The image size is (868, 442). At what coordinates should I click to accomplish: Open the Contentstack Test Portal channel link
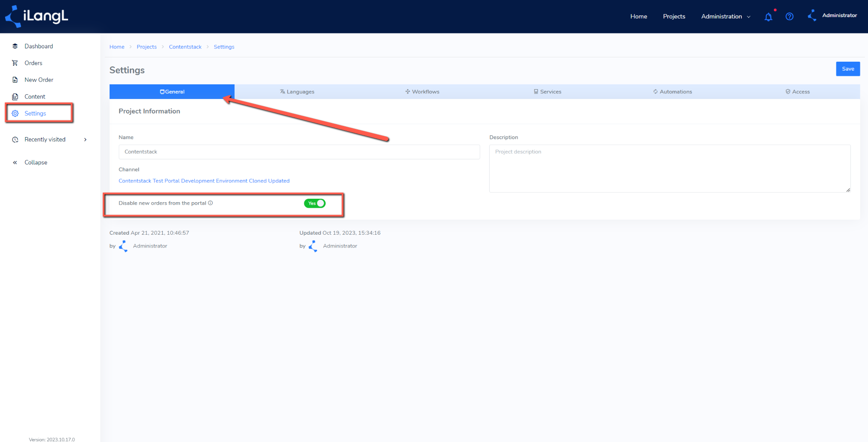point(204,181)
